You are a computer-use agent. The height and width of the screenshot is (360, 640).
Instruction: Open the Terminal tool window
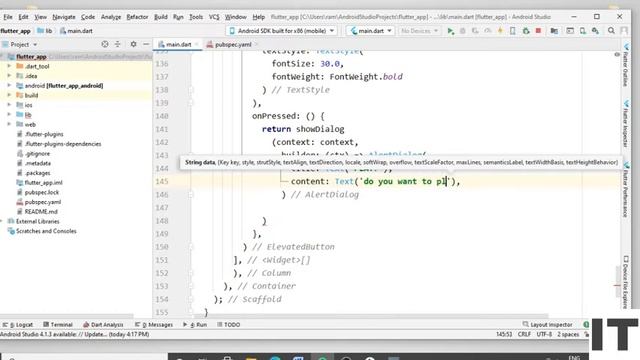tap(58, 324)
